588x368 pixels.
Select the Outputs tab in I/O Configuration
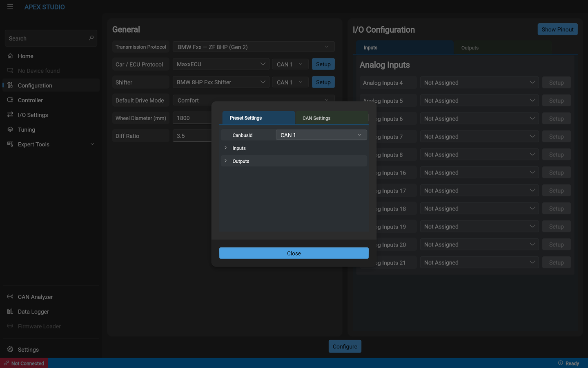click(x=502, y=47)
